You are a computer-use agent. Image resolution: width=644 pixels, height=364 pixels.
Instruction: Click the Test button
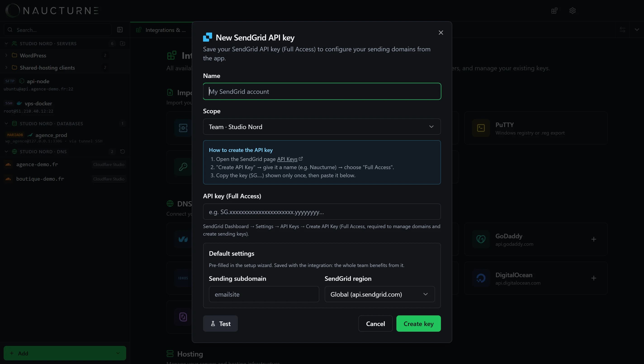point(220,324)
